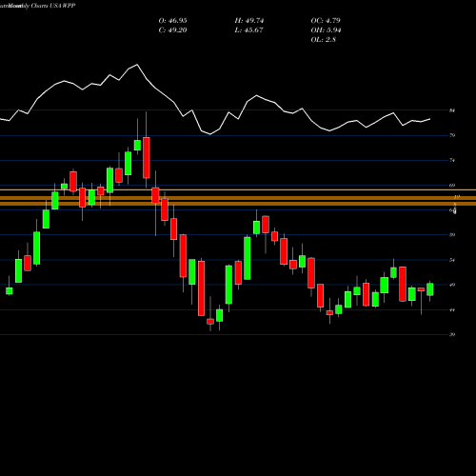Click the low value 'L: 45.67'
This screenshot has width=476, height=476.
point(248,30)
